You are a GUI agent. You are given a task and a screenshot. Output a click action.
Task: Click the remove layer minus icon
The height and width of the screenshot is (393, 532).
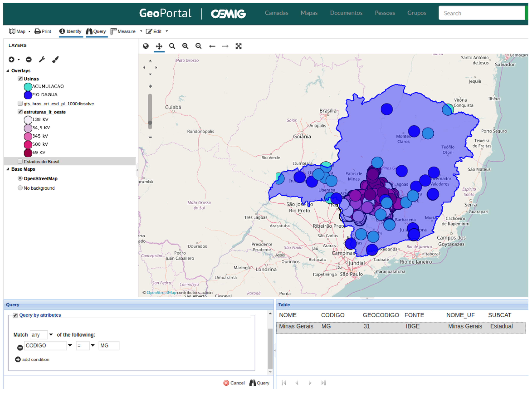(29, 59)
